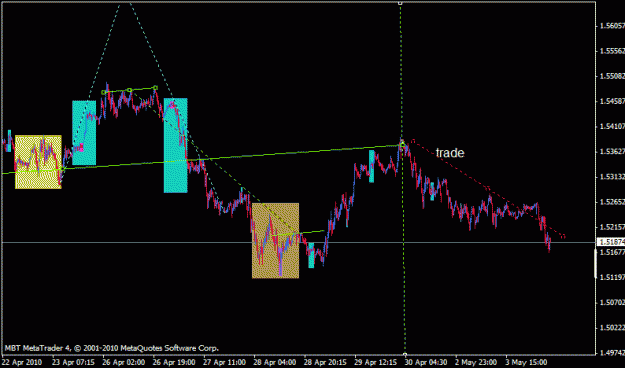
Task: Click the bottom handle of the dashed vertical line
Action: [x=405, y=354]
